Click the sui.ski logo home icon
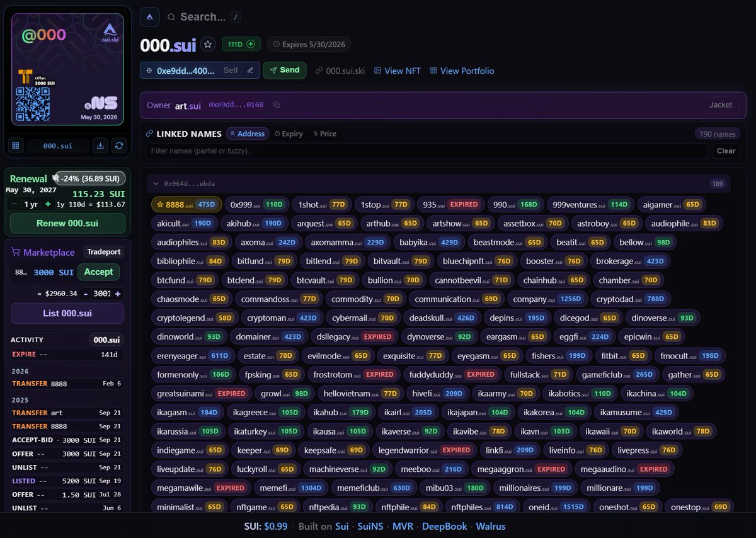The height and width of the screenshot is (538, 756). coord(149,17)
